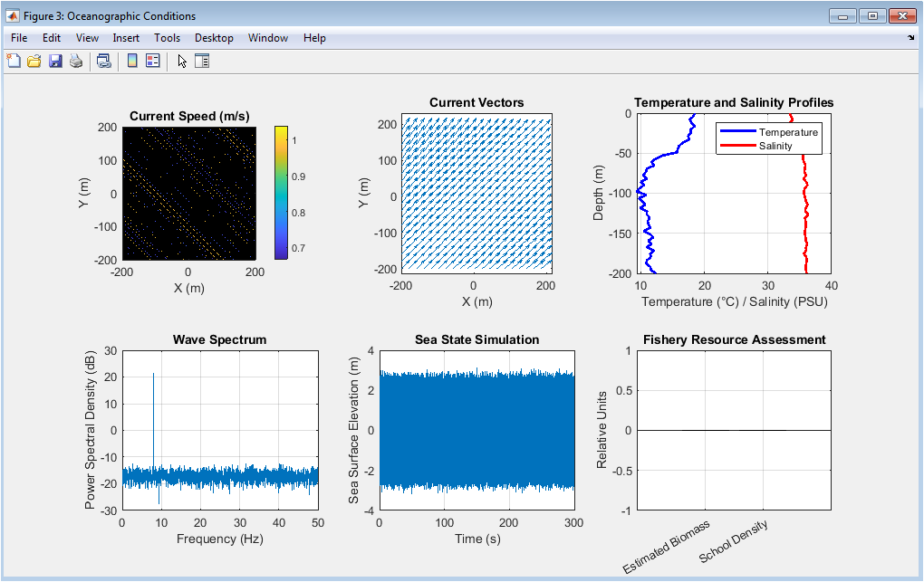The width and height of the screenshot is (924, 582).
Task: Click the New Figure icon
Action: (x=14, y=61)
